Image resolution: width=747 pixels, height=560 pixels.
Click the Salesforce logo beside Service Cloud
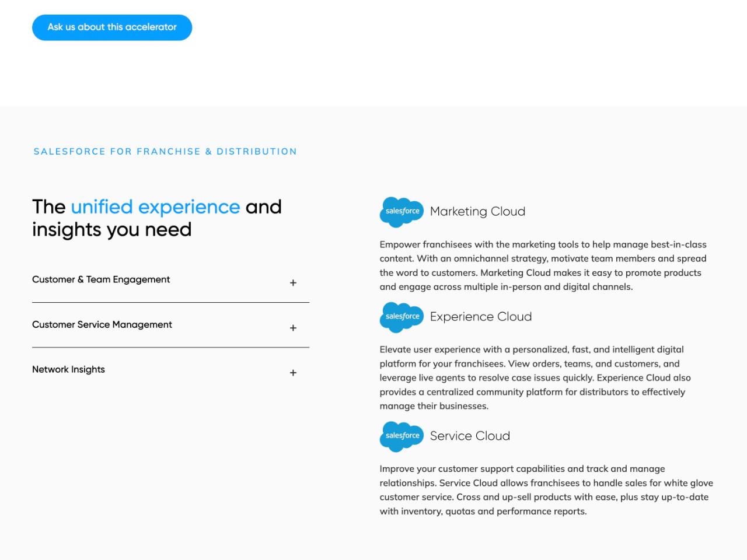(x=402, y=436)
